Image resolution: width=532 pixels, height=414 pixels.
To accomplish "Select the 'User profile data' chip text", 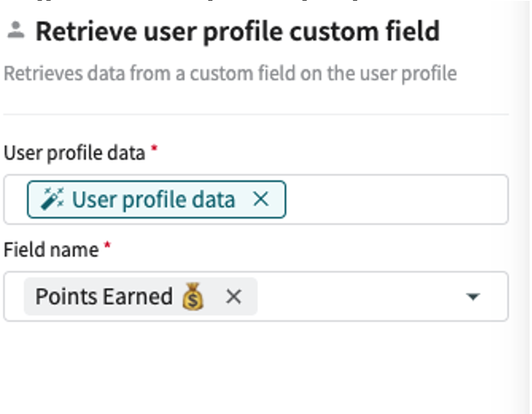I will 153,199.
